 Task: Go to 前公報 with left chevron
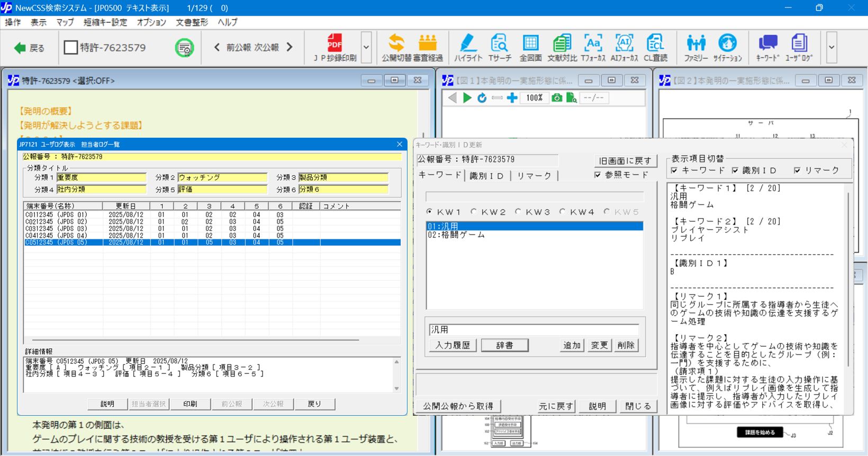point(217,47)
